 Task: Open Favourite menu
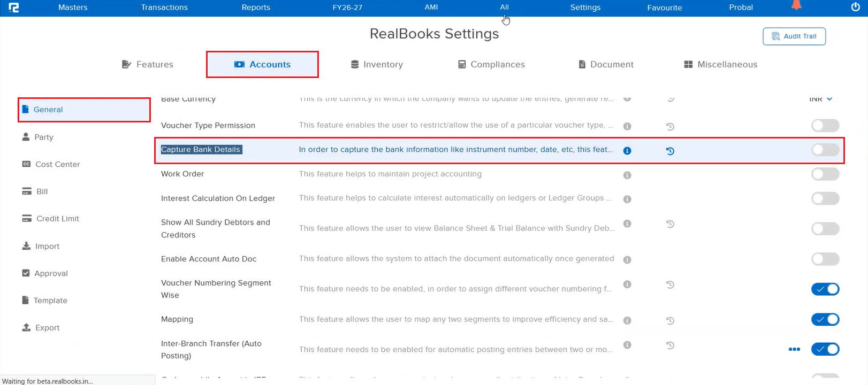click(x=665, y=7)
